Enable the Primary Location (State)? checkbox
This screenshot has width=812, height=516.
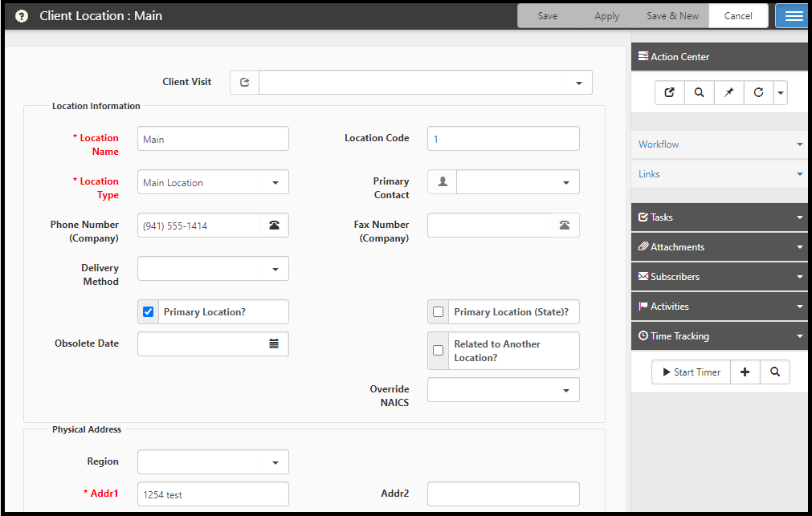[x=439, y=312]
